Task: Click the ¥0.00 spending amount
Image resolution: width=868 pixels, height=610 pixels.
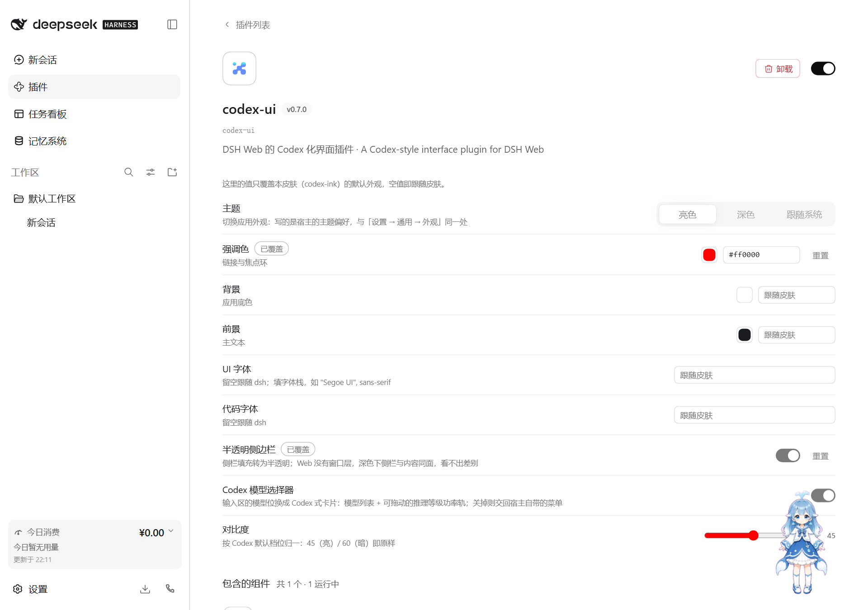Action: tap(151, 533)
